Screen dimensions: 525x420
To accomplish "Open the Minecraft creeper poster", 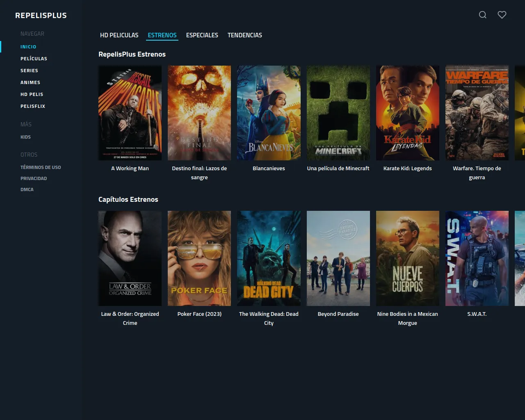I will tap(338, 113).
